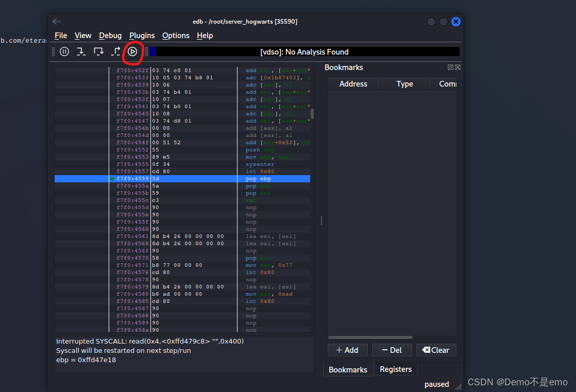
Task: Select bytes 8d b4 26 at f7f0:4579
Action: pos(188,286)
